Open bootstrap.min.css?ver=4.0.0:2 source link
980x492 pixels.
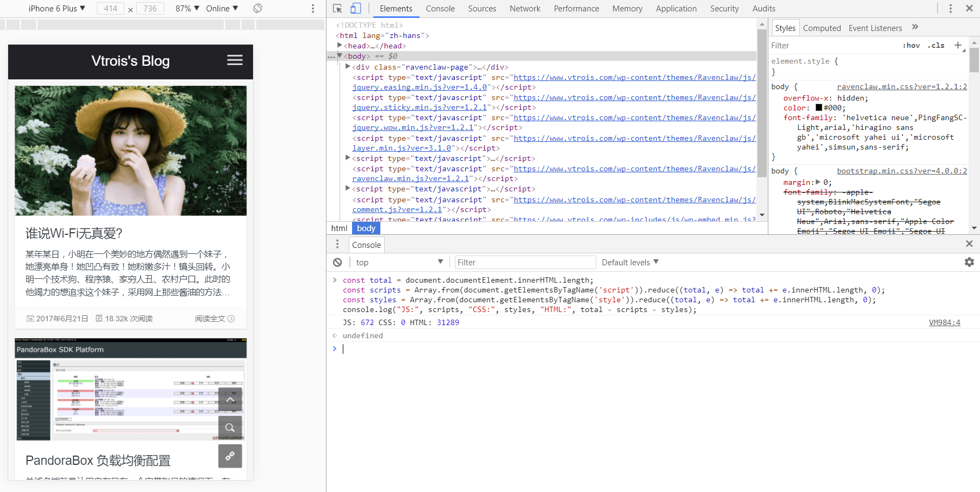coord(902,171)
